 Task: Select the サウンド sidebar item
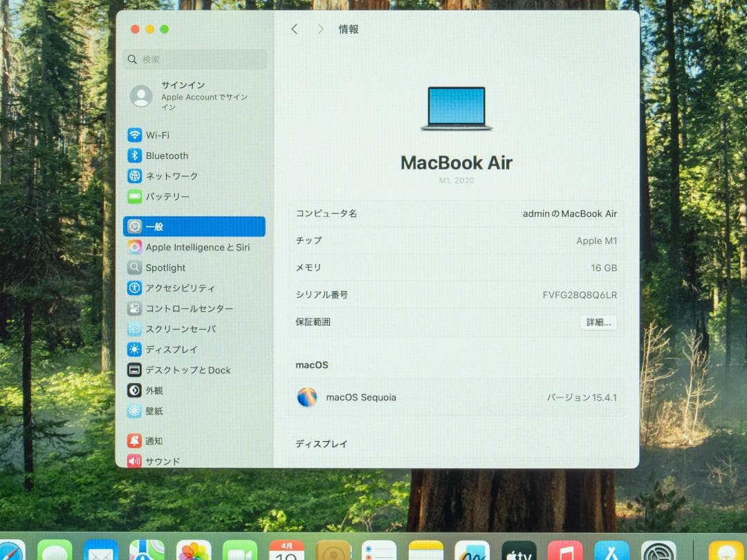(x=194, y=460)
